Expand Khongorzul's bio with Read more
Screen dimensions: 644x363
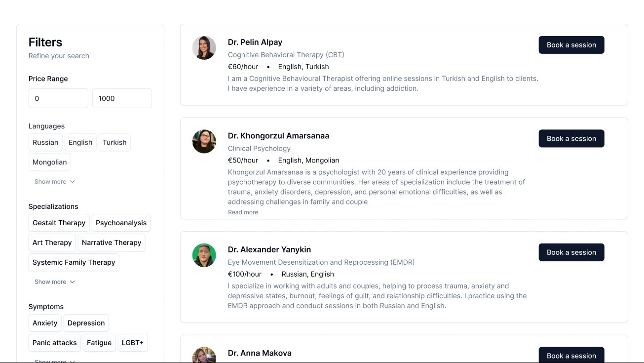243,212
